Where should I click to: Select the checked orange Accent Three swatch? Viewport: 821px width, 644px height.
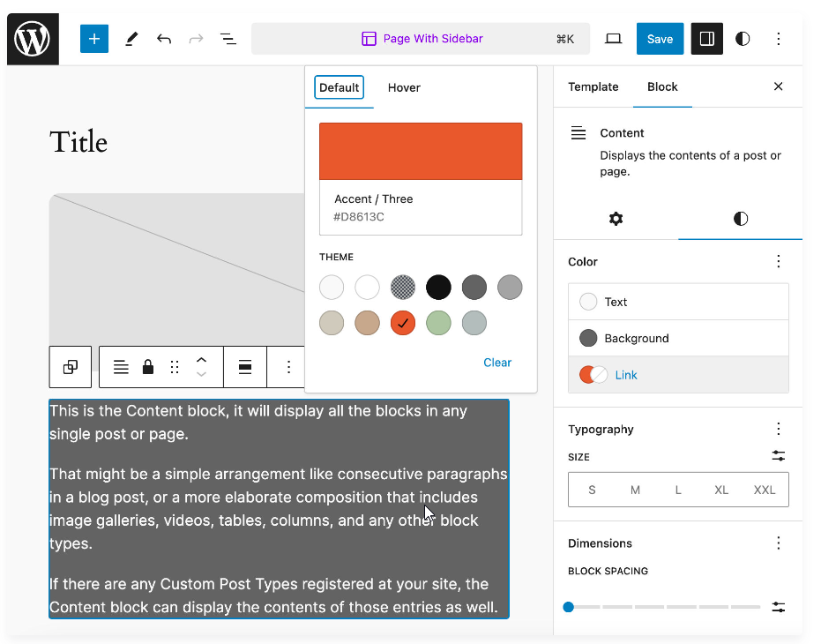click(x=403, y=323)
